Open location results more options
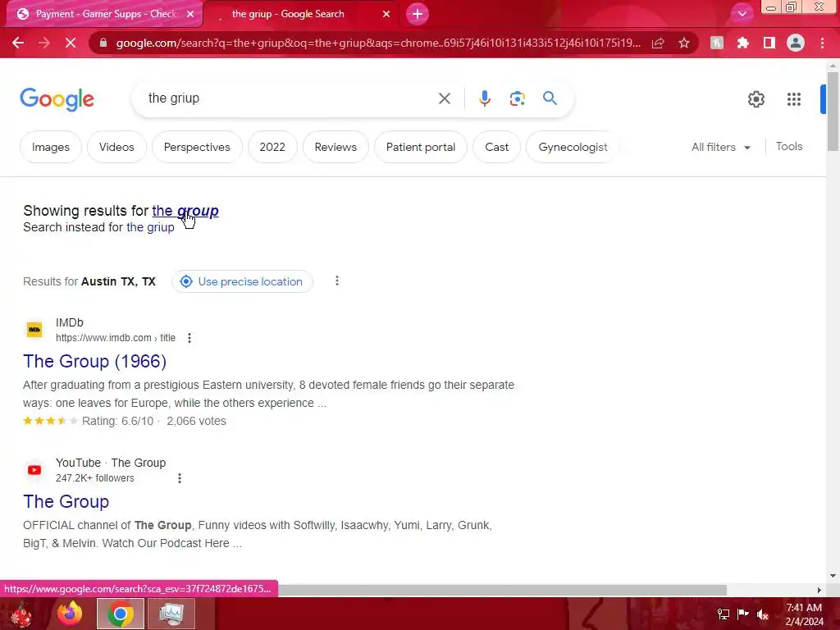 click(337, 281)
